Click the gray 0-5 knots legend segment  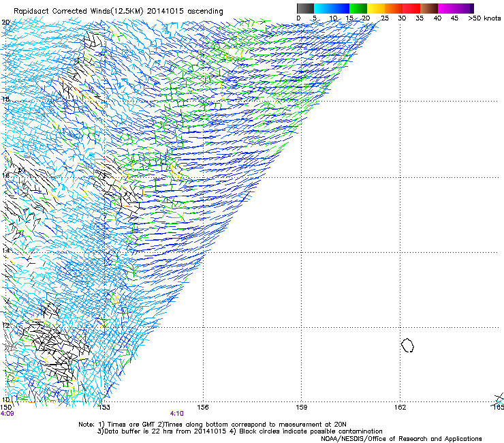305,8
